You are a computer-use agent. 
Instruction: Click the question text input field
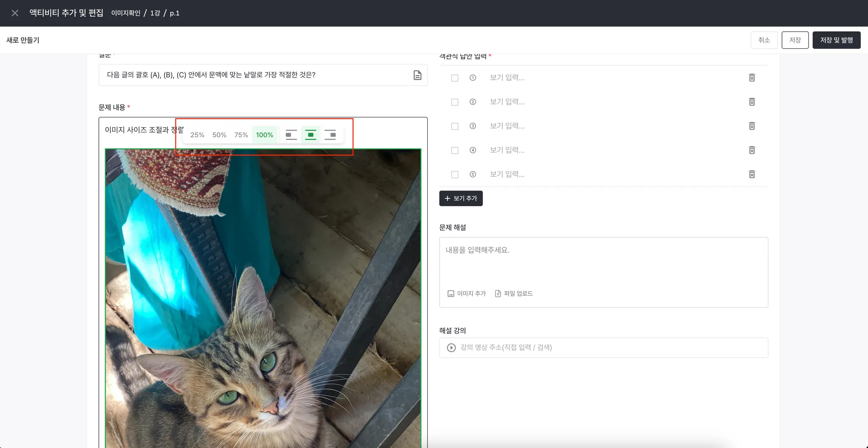click(x=263, y=75)
